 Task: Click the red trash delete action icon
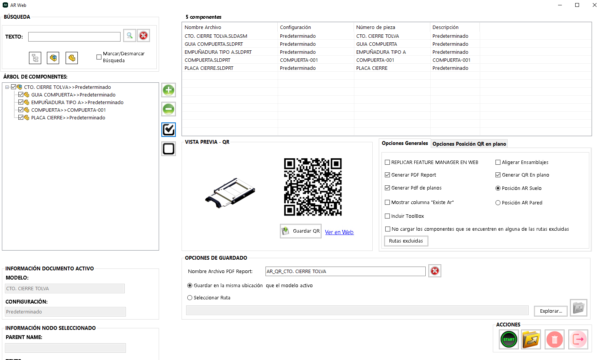(x=554, y=339)
